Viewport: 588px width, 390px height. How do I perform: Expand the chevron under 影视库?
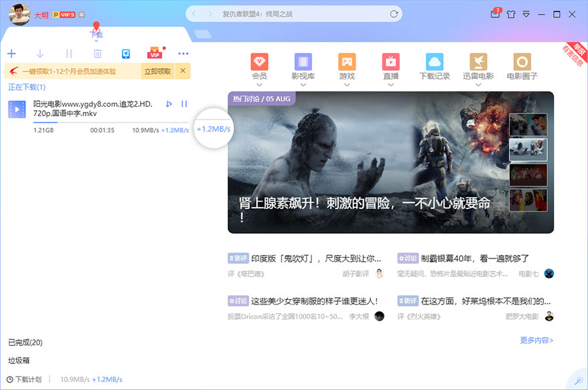point(303,85)
